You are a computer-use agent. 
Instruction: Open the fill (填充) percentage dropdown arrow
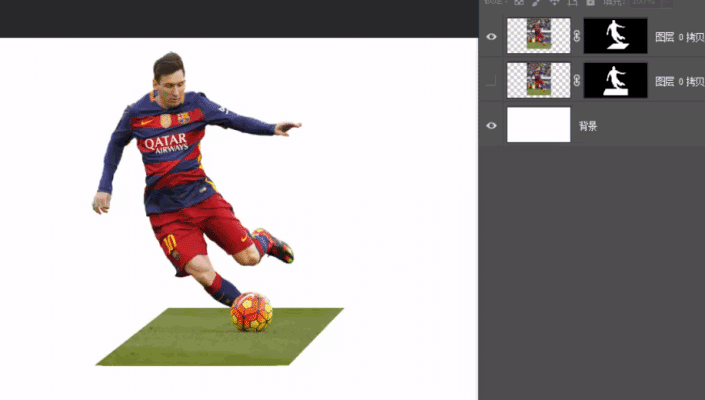pyautogui.click(x=668, y=2)
